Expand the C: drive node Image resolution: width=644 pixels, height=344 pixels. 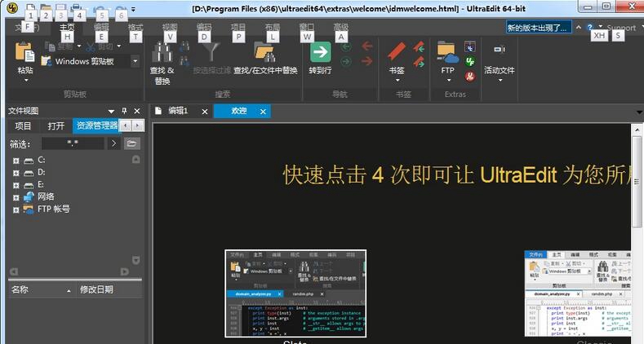point(16,161)
